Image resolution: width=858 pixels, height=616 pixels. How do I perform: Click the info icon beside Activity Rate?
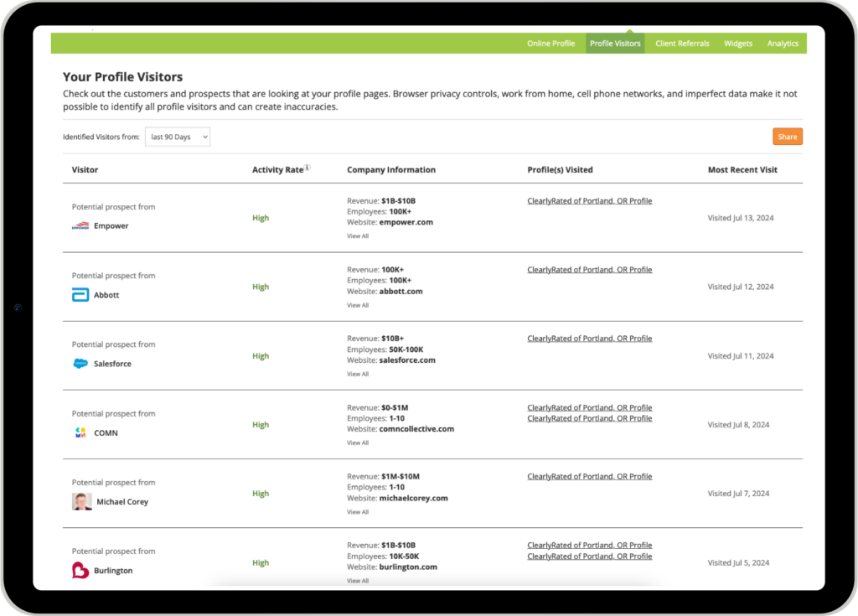coord(308,168)
